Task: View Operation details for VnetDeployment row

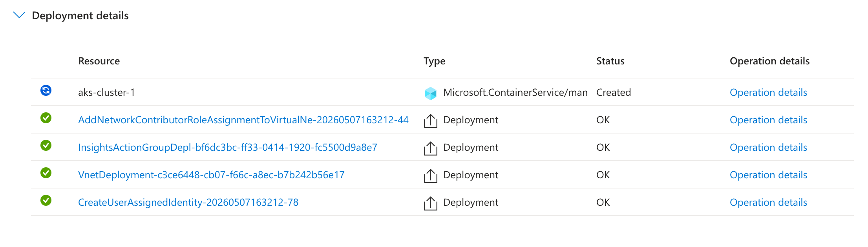Action: [768, 175]
